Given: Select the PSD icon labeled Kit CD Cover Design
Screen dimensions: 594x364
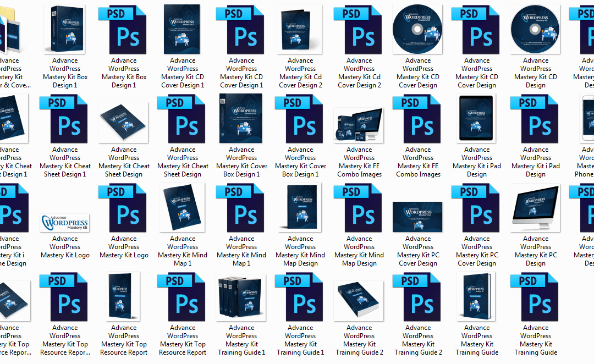Looking at the screenshot, I should pyautogui.click(x=476, y=30).
